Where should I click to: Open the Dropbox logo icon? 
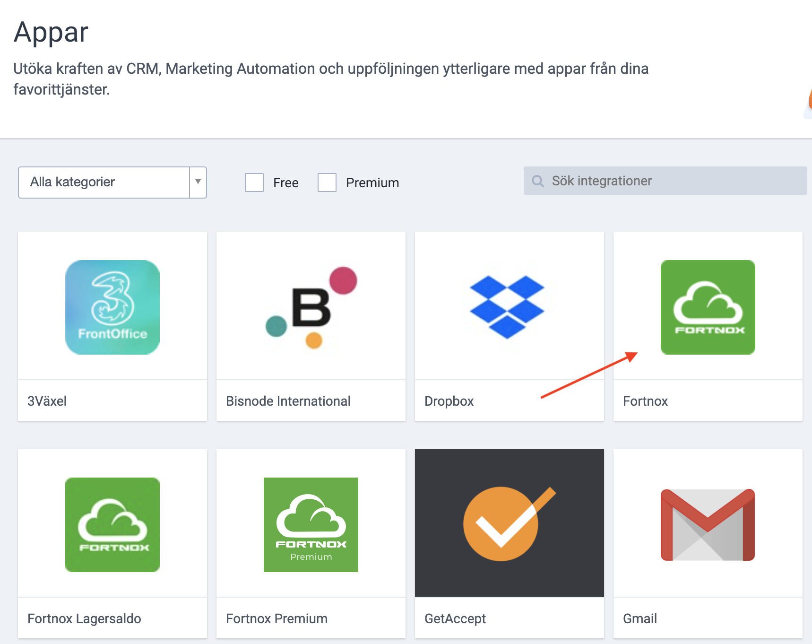(507, 307)
